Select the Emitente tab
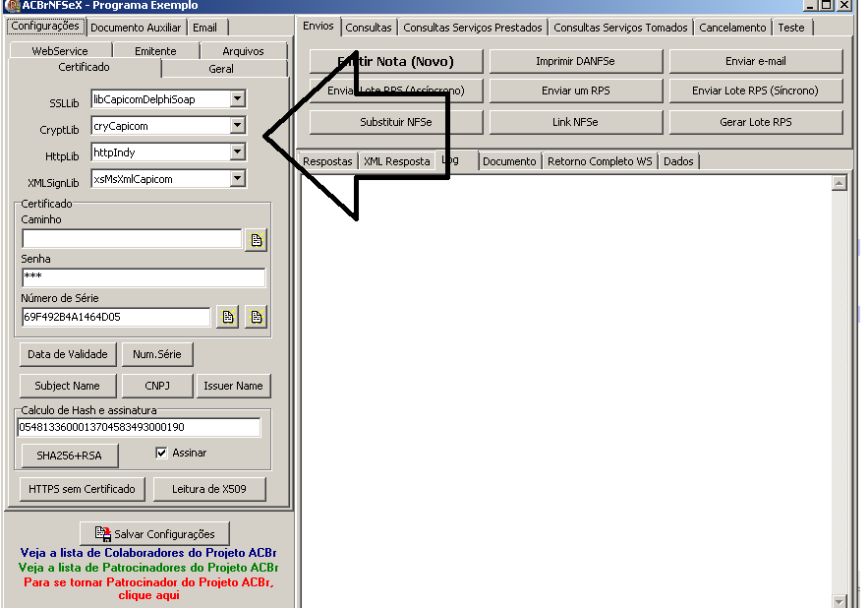 coord(155,51)
